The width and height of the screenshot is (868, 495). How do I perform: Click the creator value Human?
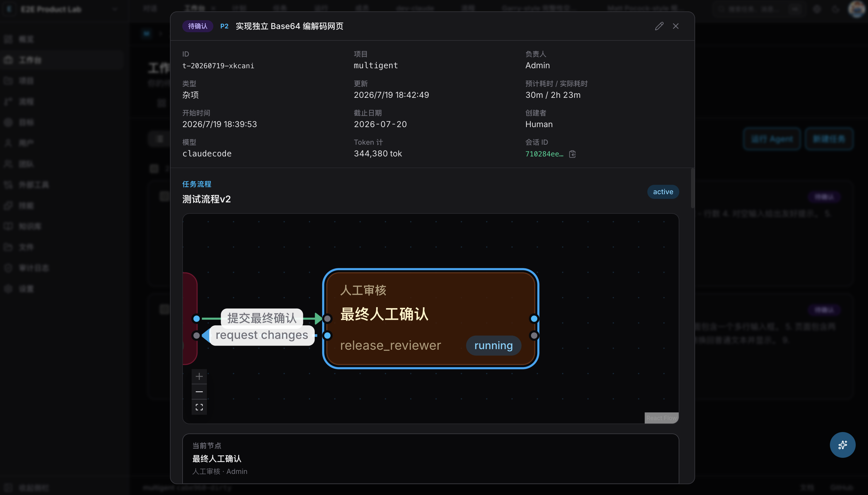[x=539, y=124]
